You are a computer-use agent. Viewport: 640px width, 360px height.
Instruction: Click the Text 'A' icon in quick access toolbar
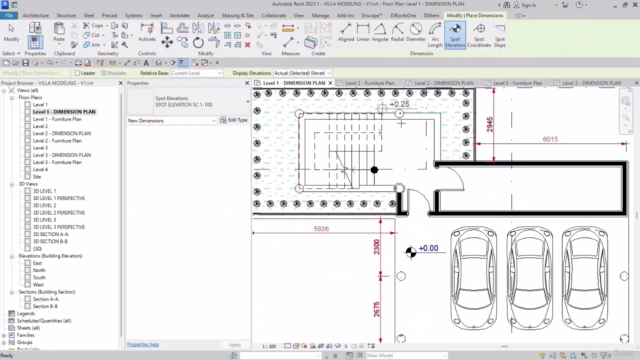[x=146, y=63]
